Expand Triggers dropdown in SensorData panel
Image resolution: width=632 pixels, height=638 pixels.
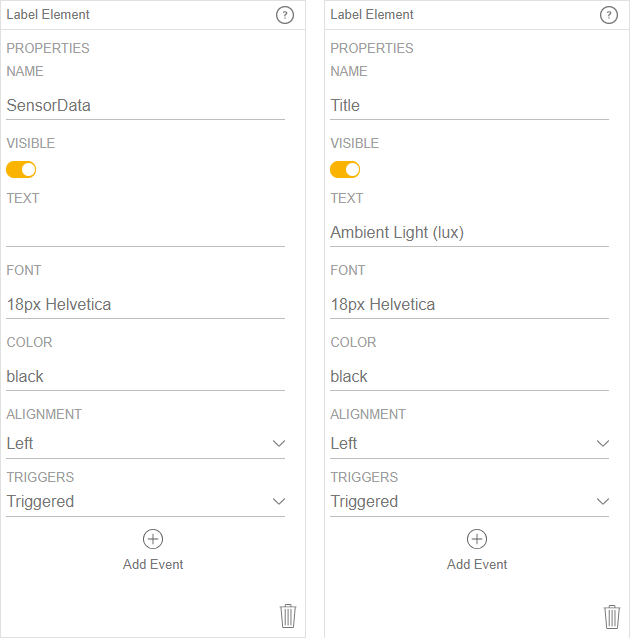[x=145, y=501]
